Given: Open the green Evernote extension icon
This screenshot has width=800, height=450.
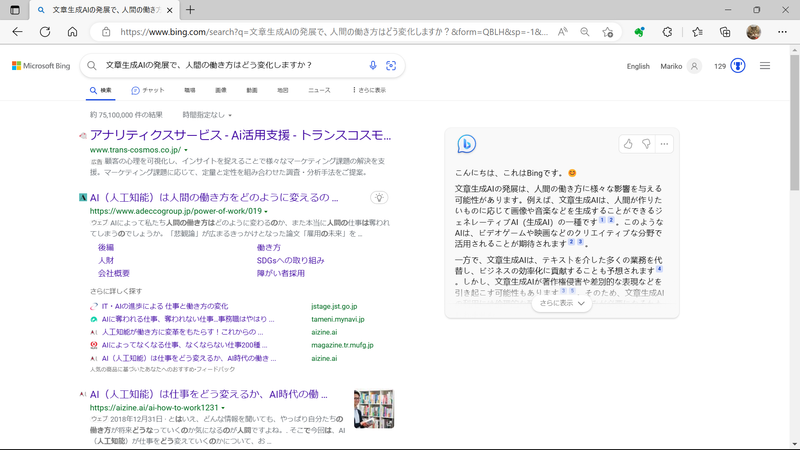Looking at the screenshot, I should (639, 32).
